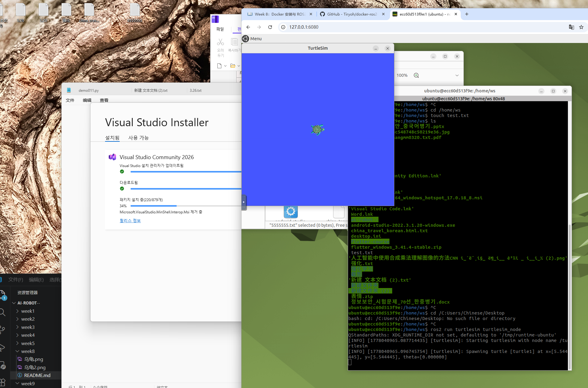Bookmark this page with the star icon
Screen dimensions: 588x388
(x=581, y=27)
